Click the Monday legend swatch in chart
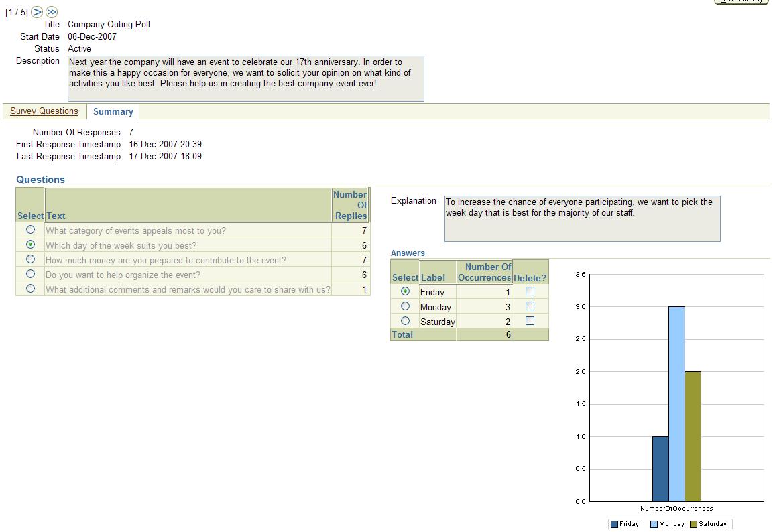Screen dimensions: 773x532 654,524
